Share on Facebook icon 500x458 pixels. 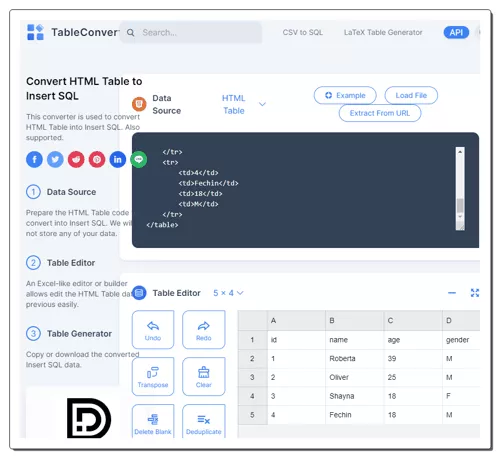[x=34, y=159]
